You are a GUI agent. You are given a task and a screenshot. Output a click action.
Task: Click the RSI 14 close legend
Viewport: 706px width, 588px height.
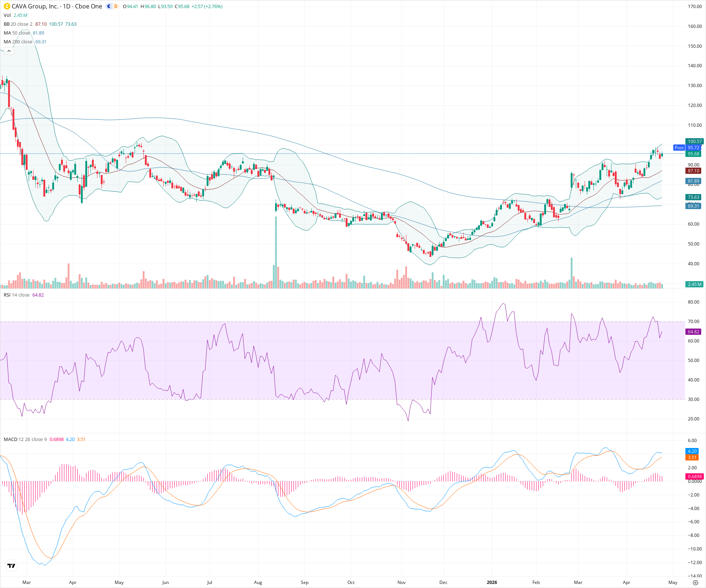point(17,295)
